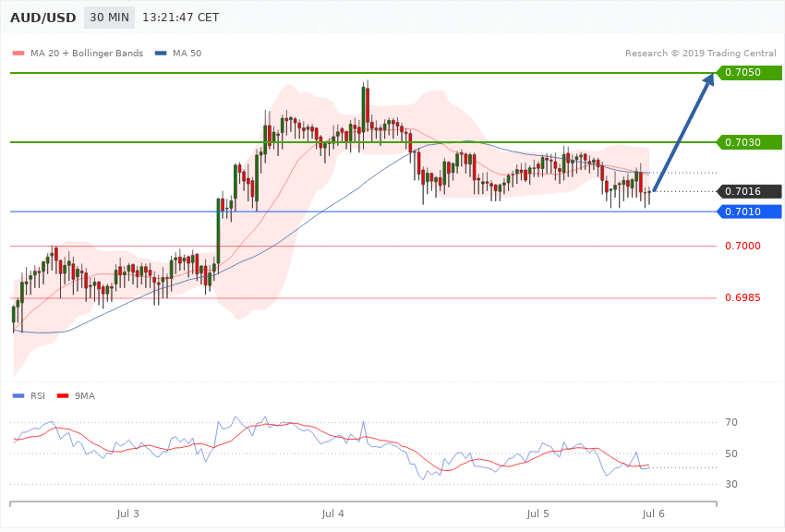Click the AUD/USD pair title
The image size is (785, 532).
[x=43, y=18]
